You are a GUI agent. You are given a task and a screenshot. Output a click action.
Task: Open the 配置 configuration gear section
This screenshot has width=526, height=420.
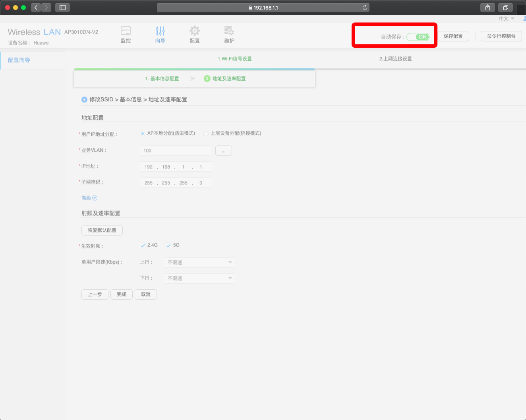195,35
